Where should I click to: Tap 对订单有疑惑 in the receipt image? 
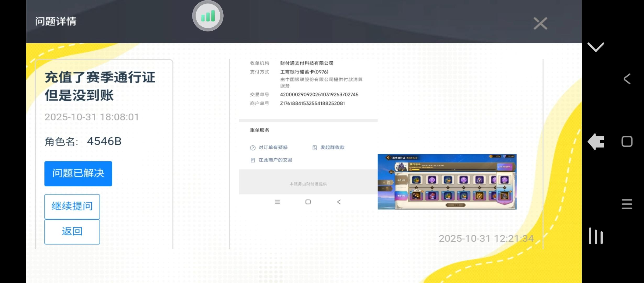point(273,148)
